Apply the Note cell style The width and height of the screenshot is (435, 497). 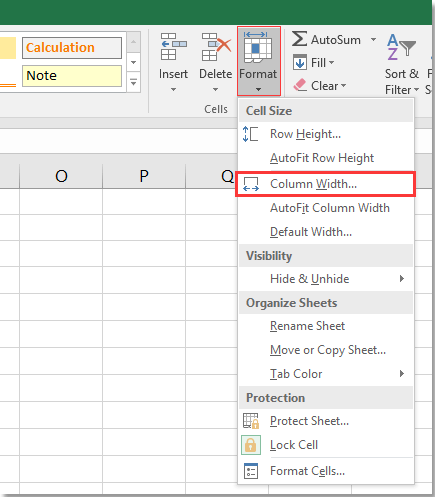coord(72,76)
